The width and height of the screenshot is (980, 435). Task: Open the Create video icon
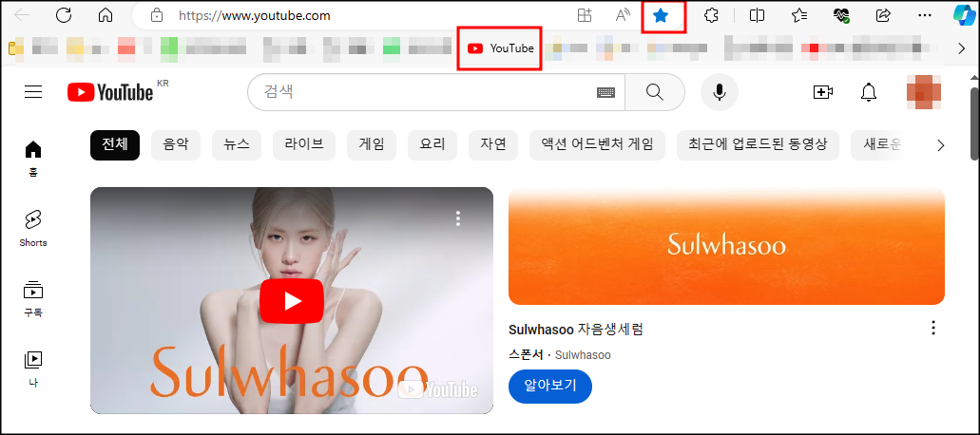pyautogui.click(x=823, y=92)
